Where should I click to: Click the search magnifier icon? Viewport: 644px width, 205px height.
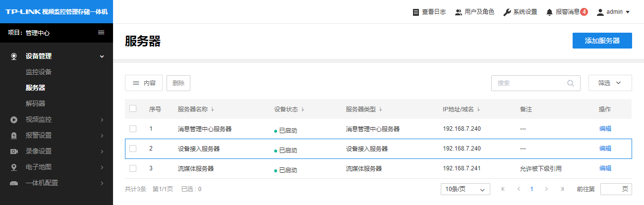pos(571,83)
